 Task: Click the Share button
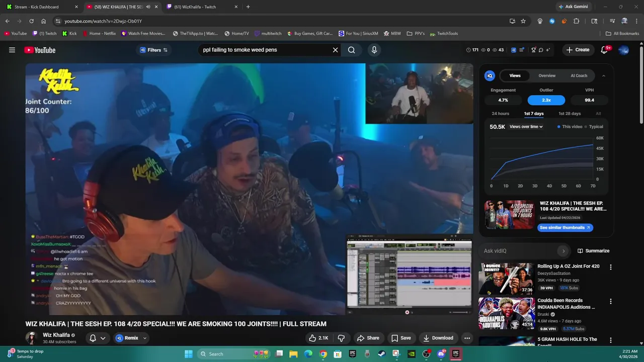coord(368,338)
